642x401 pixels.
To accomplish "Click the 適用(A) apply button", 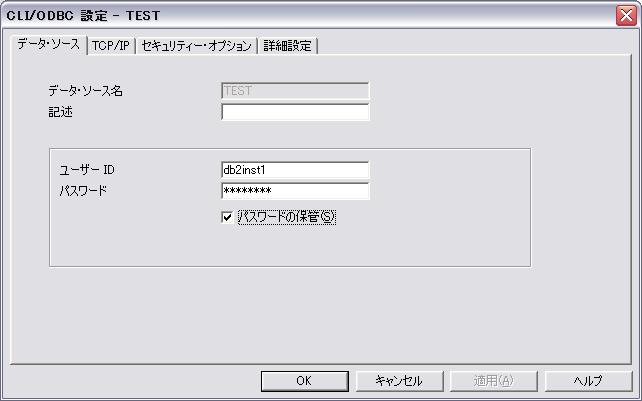I will [493, 381].
